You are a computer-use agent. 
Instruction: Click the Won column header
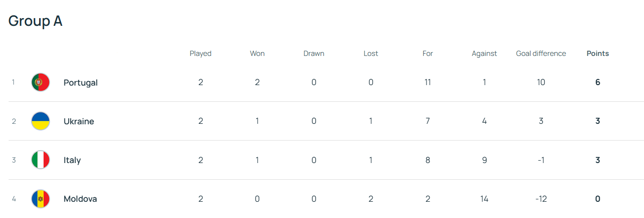(x=257, y=54)
